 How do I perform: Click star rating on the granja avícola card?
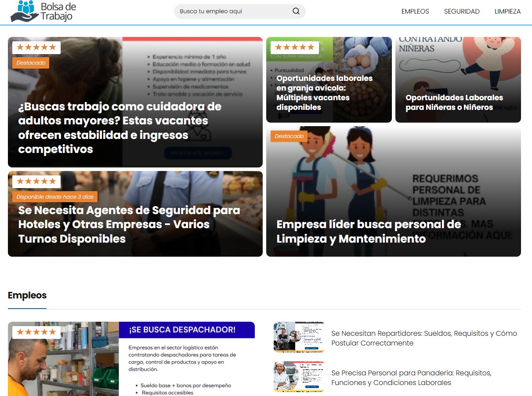coord(295,47)
